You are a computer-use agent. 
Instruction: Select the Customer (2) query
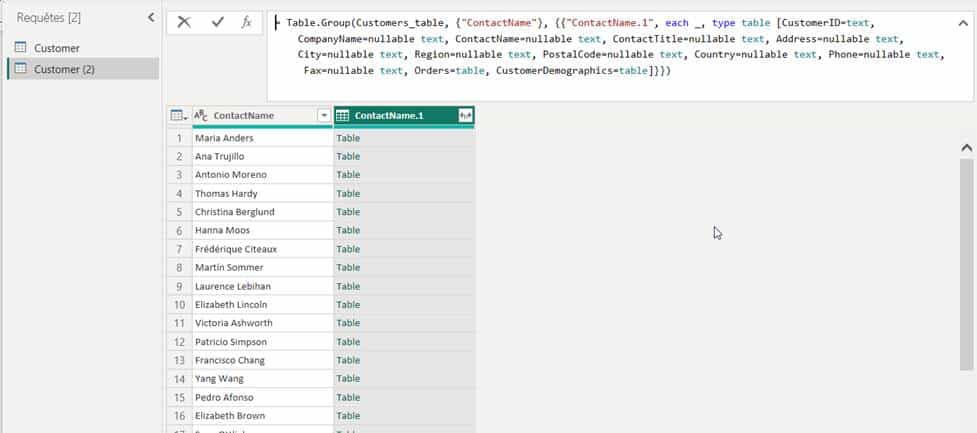[x=65, y=69]
